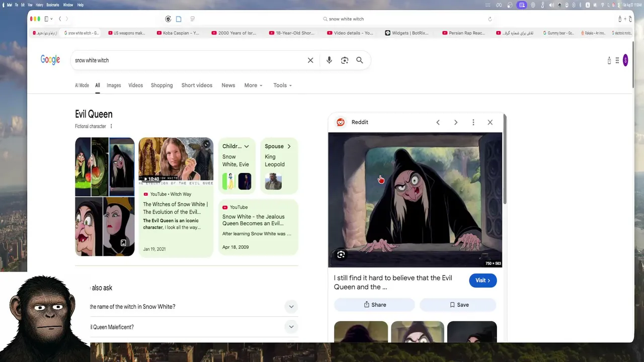Open the Reddit source icon in the preview header
The image size is (644, 362).
(x=341, y=122)
